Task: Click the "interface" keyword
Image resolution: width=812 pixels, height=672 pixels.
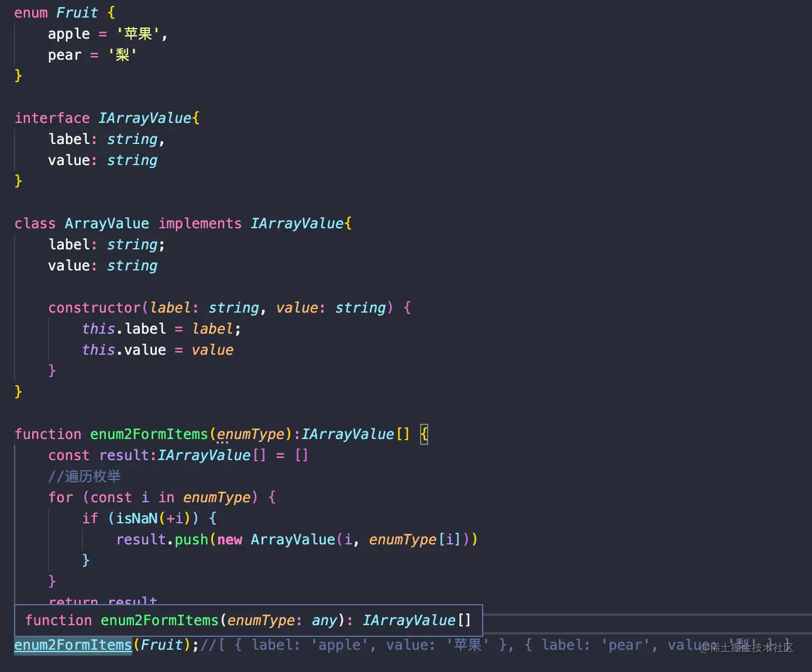Action: (x=52, y=118)
